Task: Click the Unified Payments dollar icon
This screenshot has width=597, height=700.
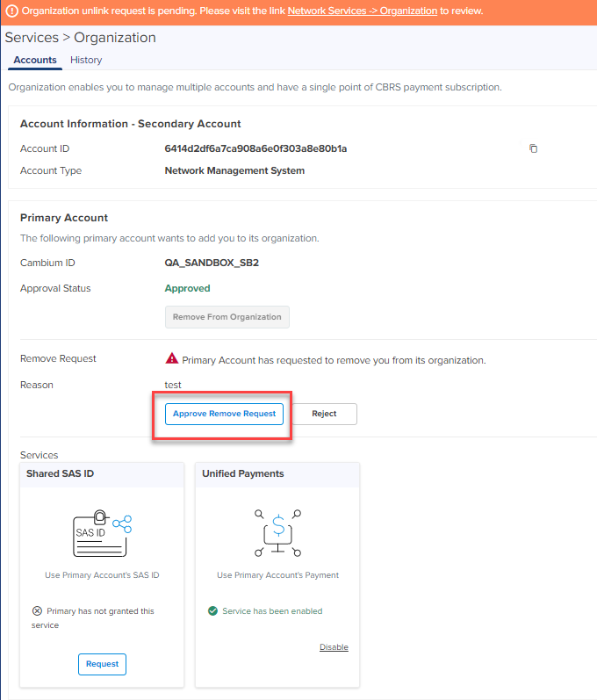Action: (x=277, y=532)
